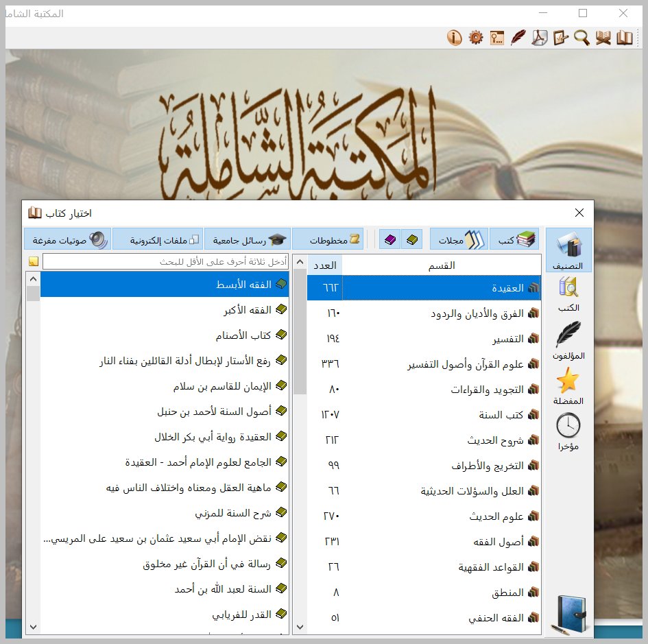
Task: Show مؤخرا recent books via clock icon
Action: coord(568,431)
